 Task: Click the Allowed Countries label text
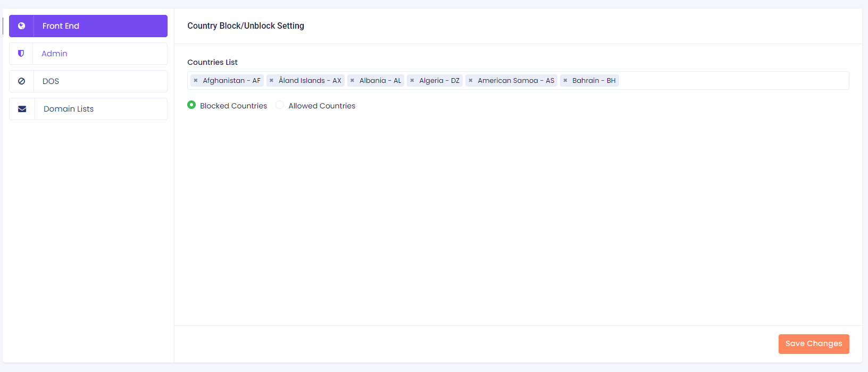pos(322,106)
